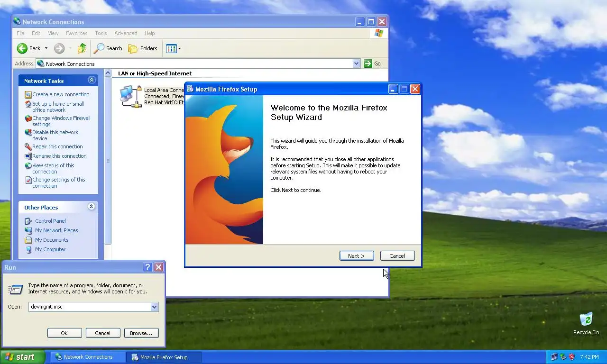Image resolution: width=607 pixels, height=364 pixels.
Task: Click the 7:42 PM taskbar clock
Action: [x=589, y=357]
